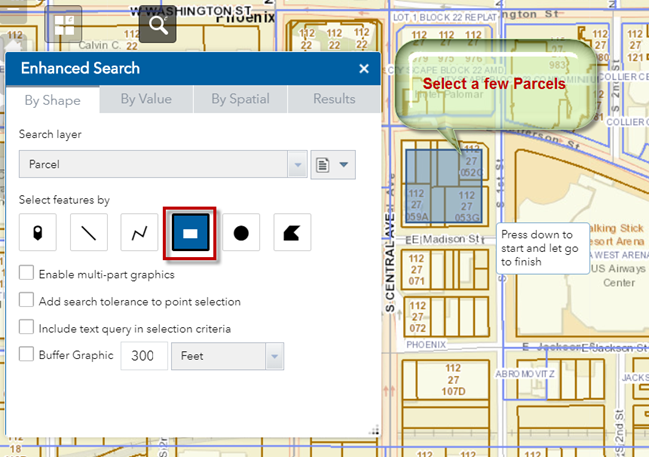Open the basemap grid widget icon

pyautogui.click(x=63, y=24)
